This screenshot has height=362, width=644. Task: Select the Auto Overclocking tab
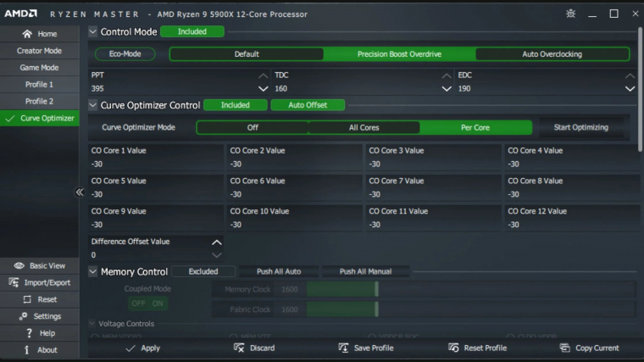(552, 54)
